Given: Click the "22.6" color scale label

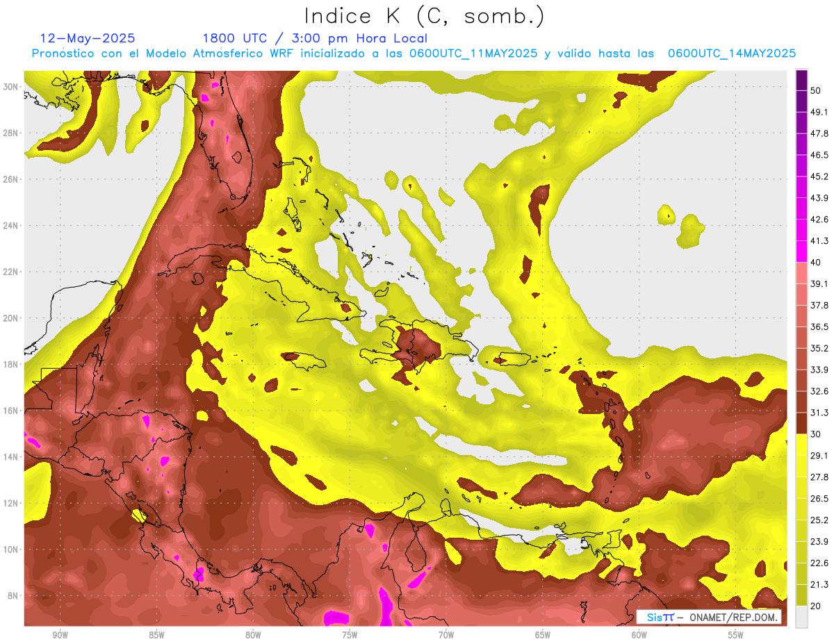Looking at the screenshot, I should (x=819, y=563).
